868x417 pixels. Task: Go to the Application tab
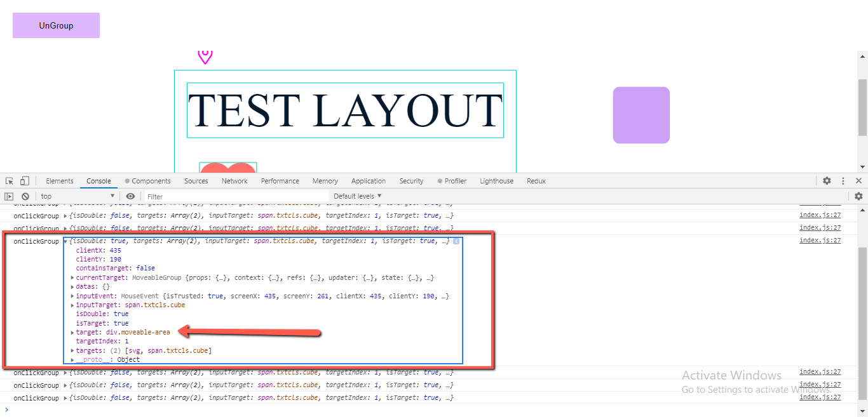[x=369, y=181]
